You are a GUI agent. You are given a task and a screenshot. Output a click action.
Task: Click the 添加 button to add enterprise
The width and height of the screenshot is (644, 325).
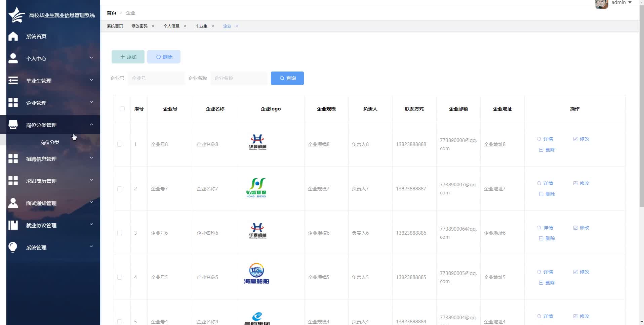[x=128, y=57]
